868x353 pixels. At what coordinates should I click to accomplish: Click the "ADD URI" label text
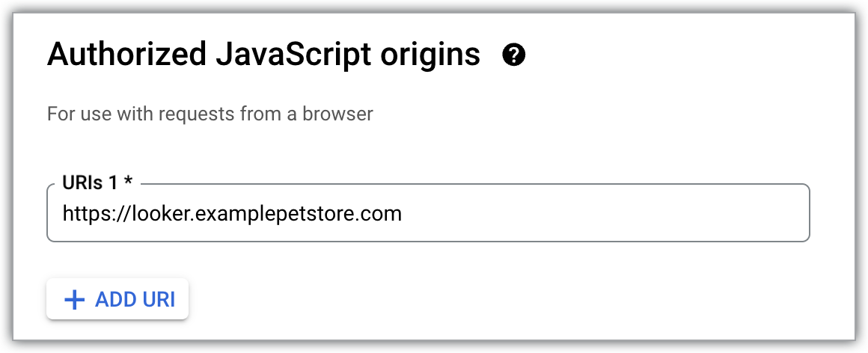pyautogui.click(x=135, y=300)
